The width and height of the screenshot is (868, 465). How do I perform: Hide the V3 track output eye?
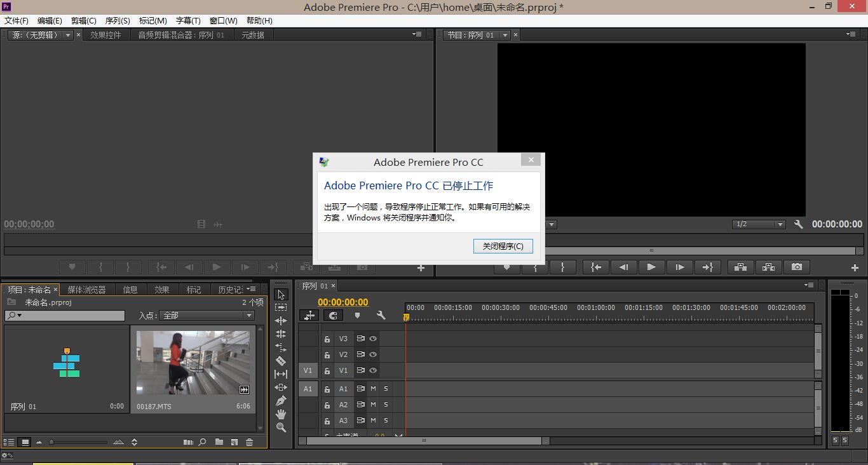coord(373,339)
